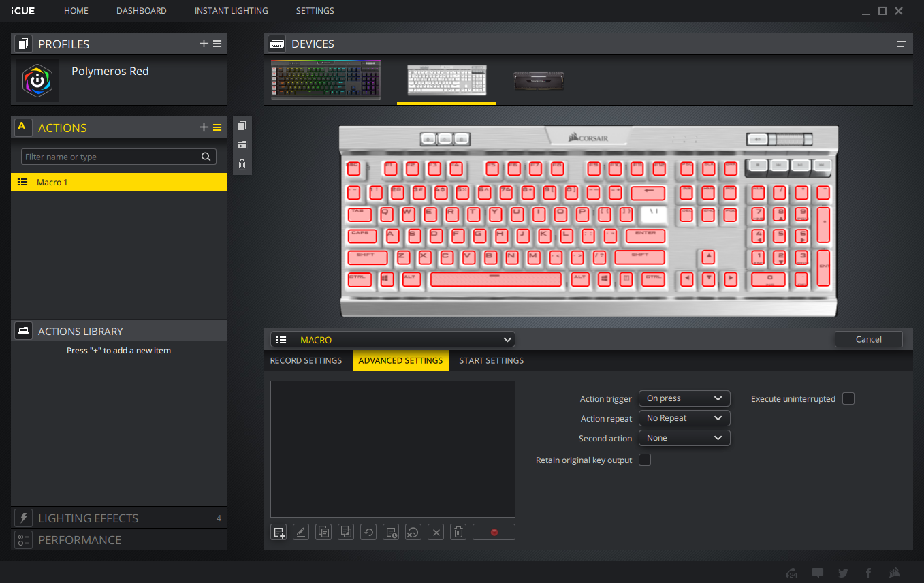The image size is (924, 583).
Task: Expand the Action repeat dropdown
Action: click(684, 418)
